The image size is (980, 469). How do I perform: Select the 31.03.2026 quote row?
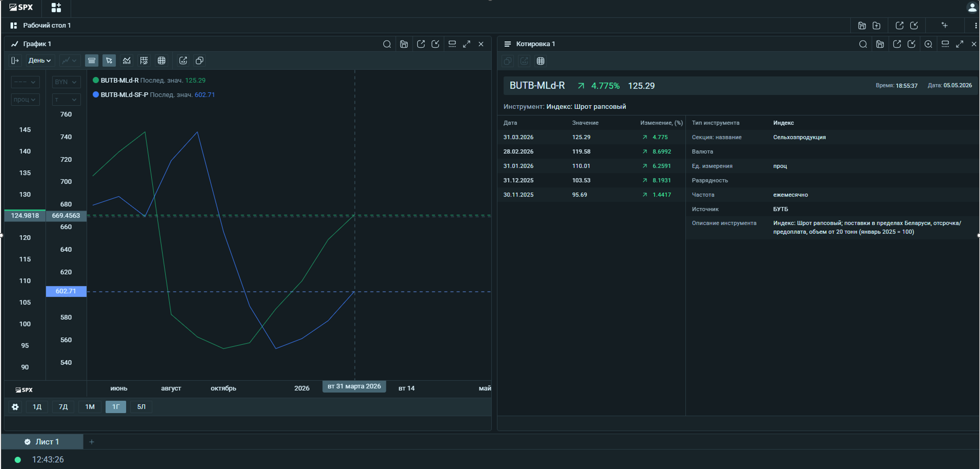click(x=591, y=137)
